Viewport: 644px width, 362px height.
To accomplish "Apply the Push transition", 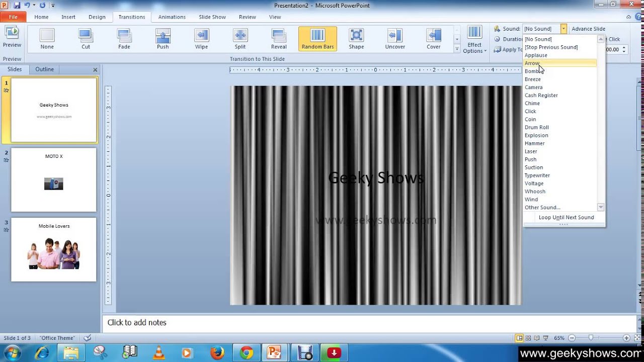I will [163, 39].
